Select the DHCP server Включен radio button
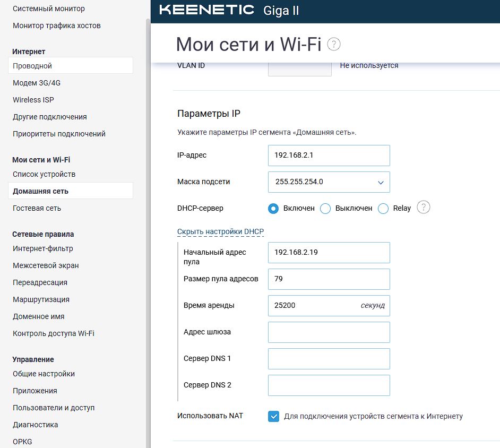This screenshot has height=448, width=500. pyautogui.click(x=273, y=209)
